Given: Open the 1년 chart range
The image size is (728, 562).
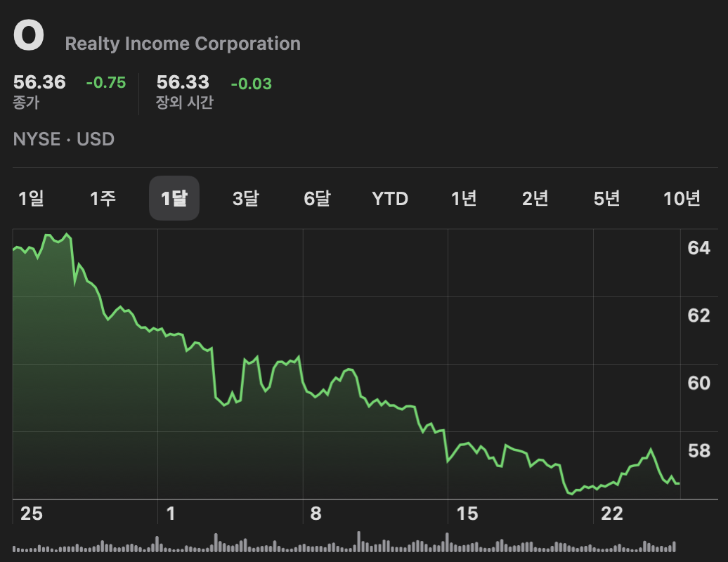Looking at the screenshot, I should coord(464,199).
